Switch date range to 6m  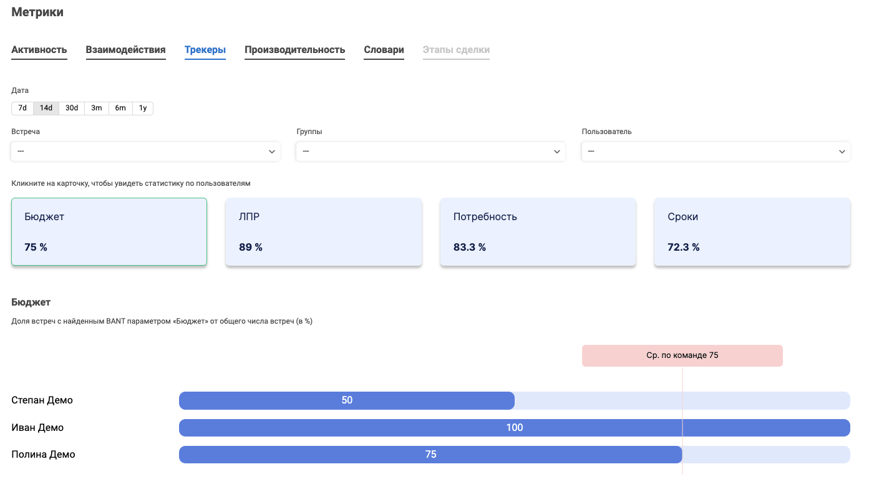(120, 108)
